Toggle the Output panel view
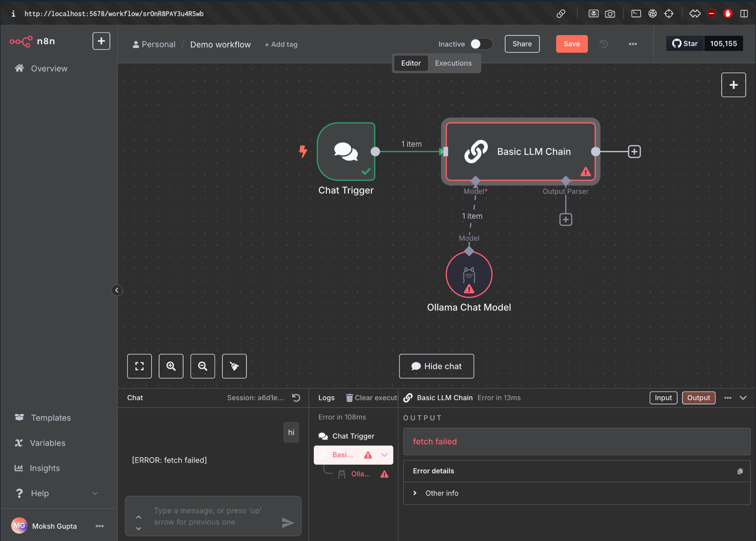This screenshot has width=756, height=541. (x=699, y=398)
